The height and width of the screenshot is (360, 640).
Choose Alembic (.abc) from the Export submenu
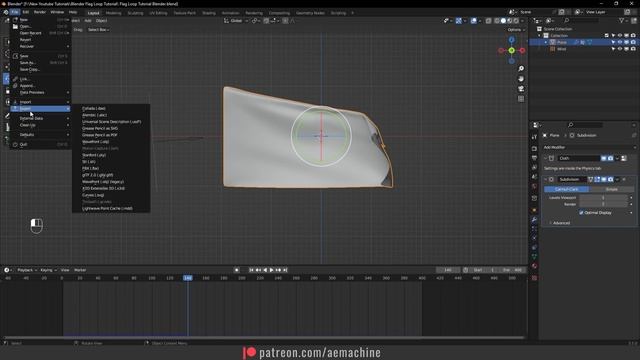pyautogui.click(x=111, y=115)
